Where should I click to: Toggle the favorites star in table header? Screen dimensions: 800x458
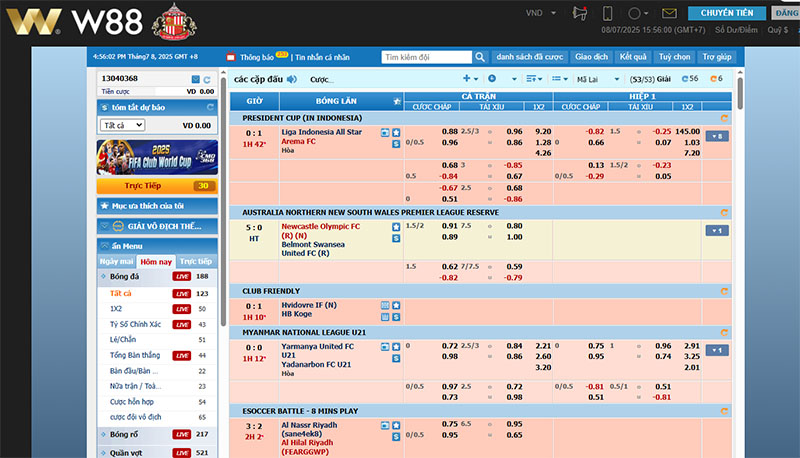pos(397,101)
